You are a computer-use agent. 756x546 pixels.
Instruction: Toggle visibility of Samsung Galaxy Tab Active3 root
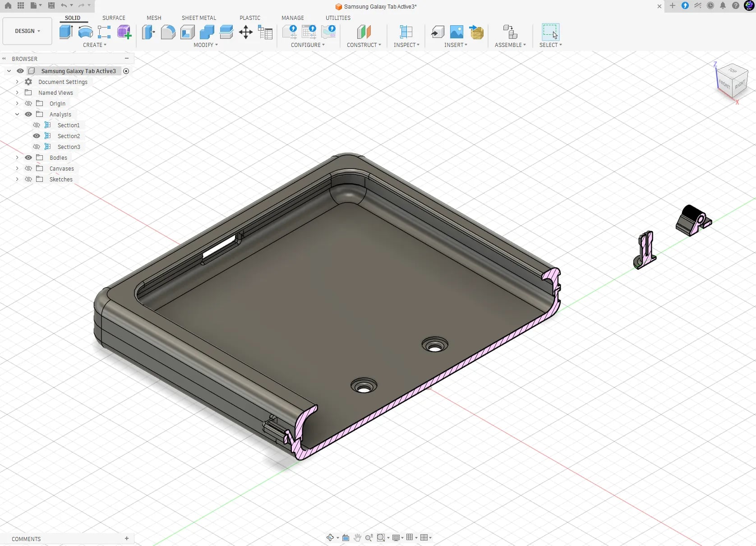20,71
